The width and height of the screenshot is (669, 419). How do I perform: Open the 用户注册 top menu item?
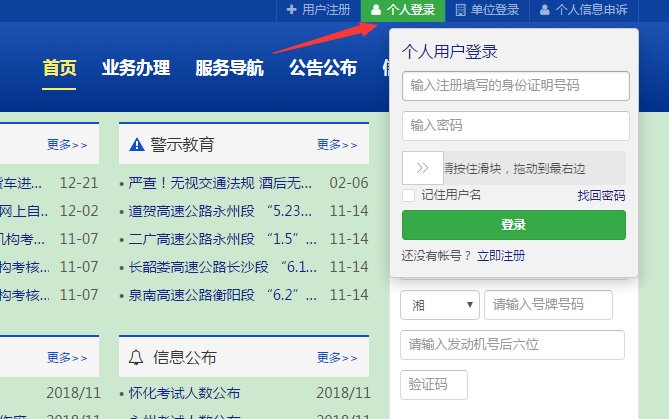click(319, 10)
